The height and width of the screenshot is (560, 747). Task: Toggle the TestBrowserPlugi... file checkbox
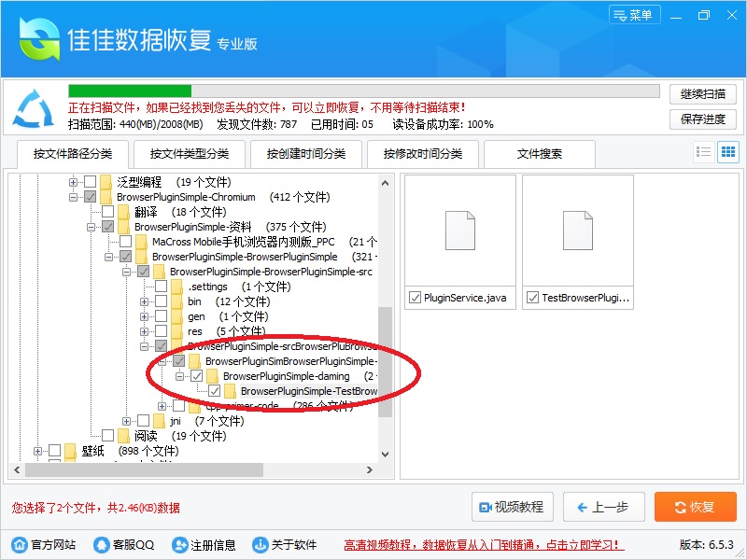click(532, 298)
